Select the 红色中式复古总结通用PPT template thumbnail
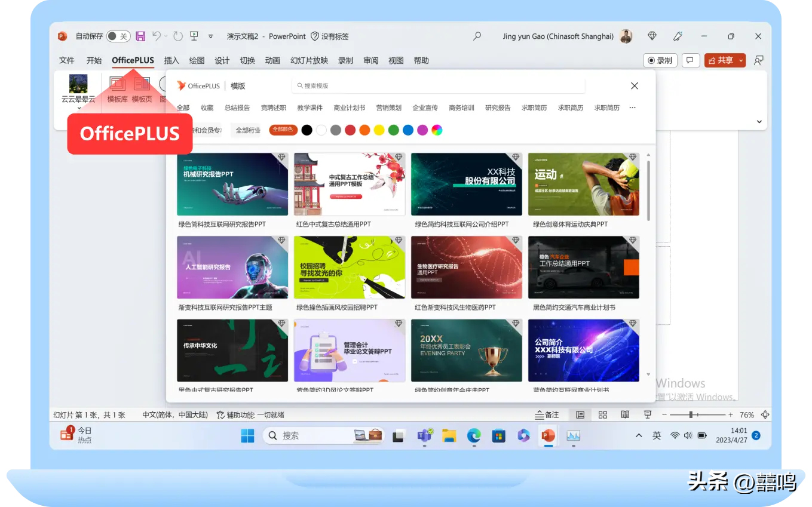 coord(350,184)
